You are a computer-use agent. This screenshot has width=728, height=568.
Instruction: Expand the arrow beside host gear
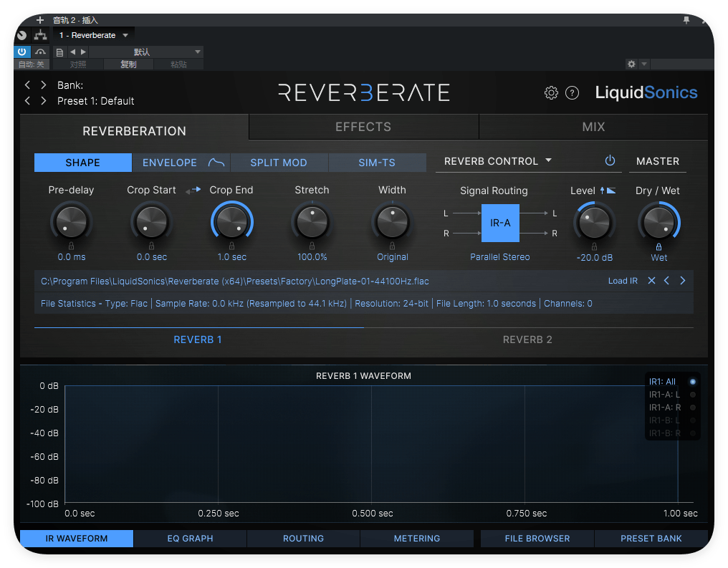point(644,64)
